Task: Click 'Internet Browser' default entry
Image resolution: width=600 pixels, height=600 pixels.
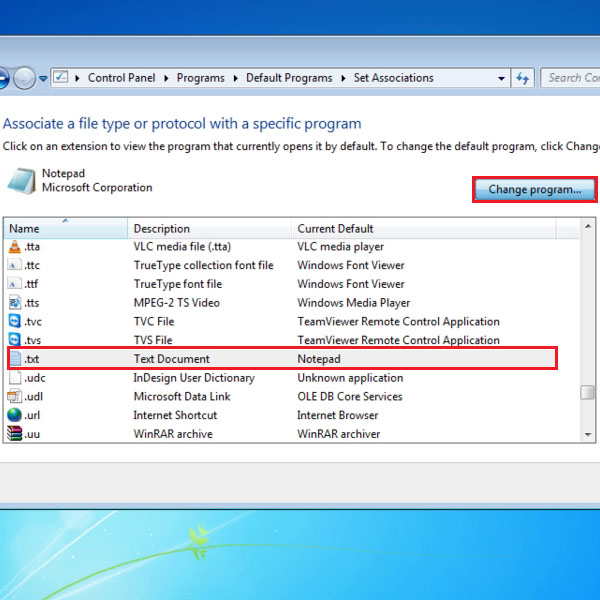Action: (338, 415)
